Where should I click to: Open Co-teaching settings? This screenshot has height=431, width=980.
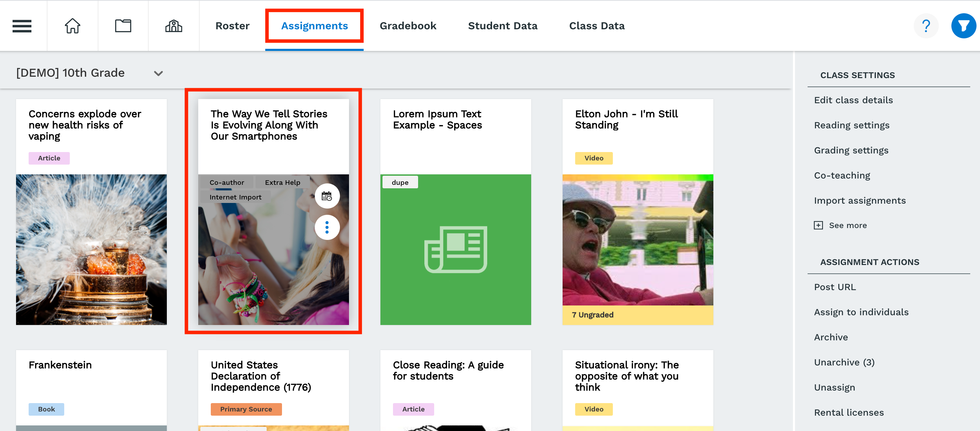pyautogui.click(x=842, y=175)
